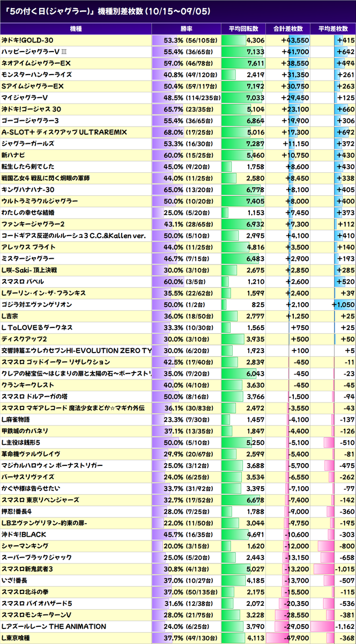The width and height of the screenshot is (356, 644).
Task: Select L東京喰種 machine name
Action: 16,637
